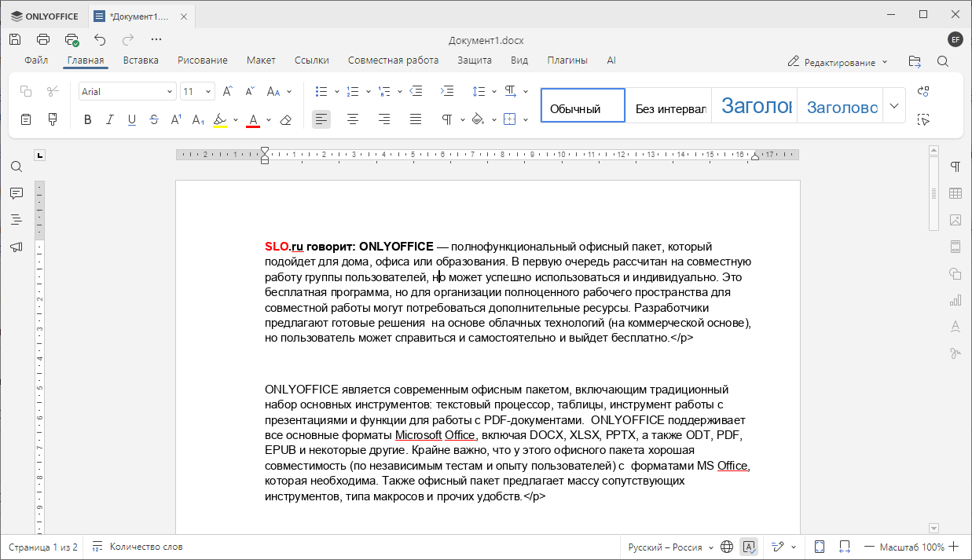Switch to the Ссылки tab

(x=311, y=60)
